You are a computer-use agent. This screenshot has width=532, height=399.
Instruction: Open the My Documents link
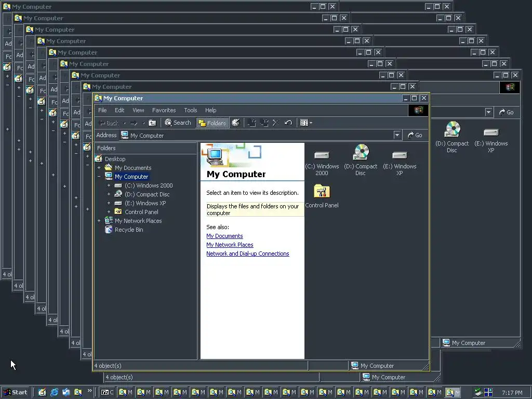coord(224,236)
